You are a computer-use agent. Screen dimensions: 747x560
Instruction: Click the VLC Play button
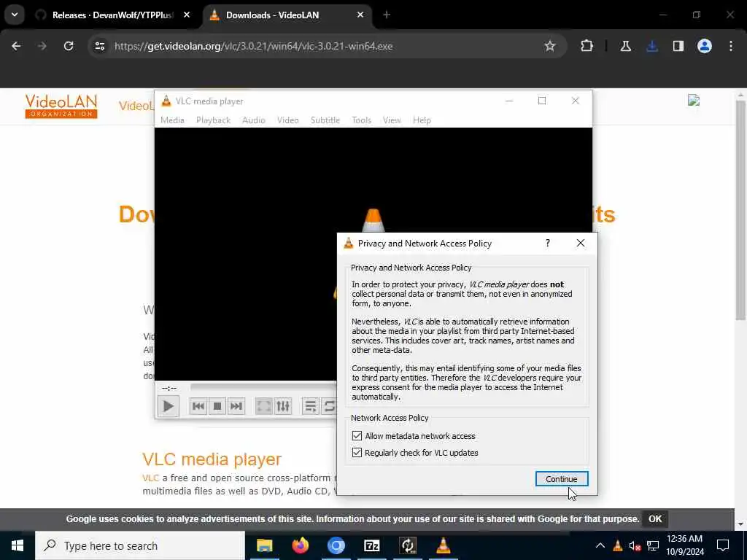[169, 406]
